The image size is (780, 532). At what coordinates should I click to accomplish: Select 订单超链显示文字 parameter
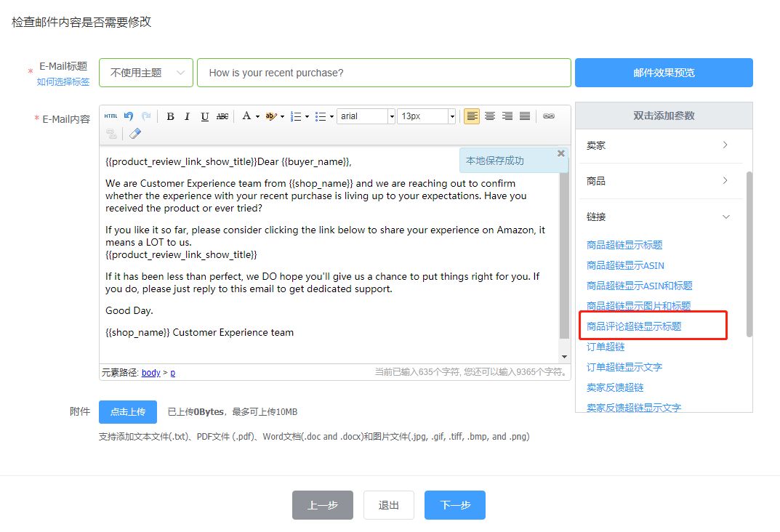point(624,367)
